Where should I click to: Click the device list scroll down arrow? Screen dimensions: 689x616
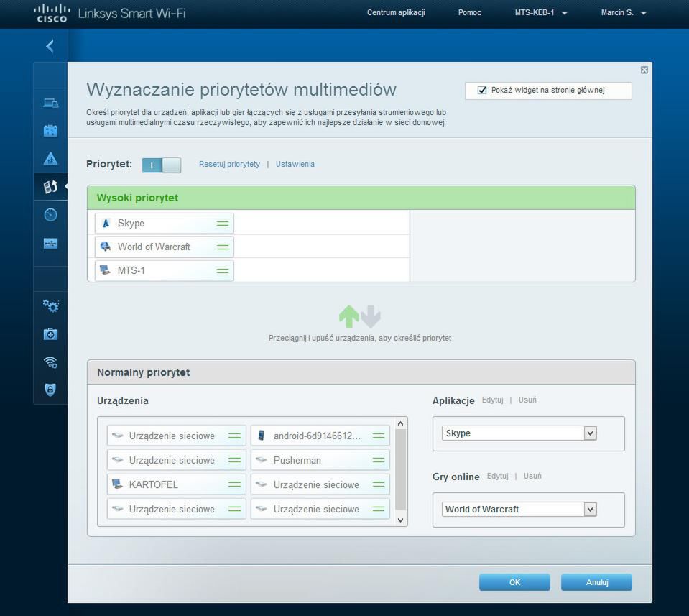point(400,520)
